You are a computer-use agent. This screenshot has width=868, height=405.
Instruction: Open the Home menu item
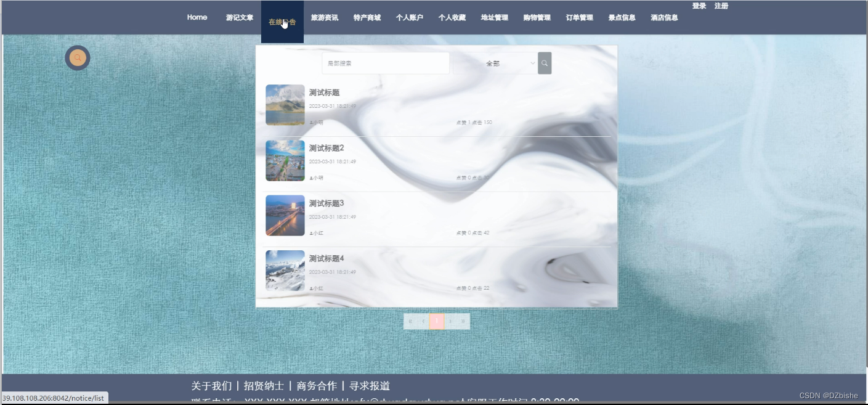pos(197,17)
